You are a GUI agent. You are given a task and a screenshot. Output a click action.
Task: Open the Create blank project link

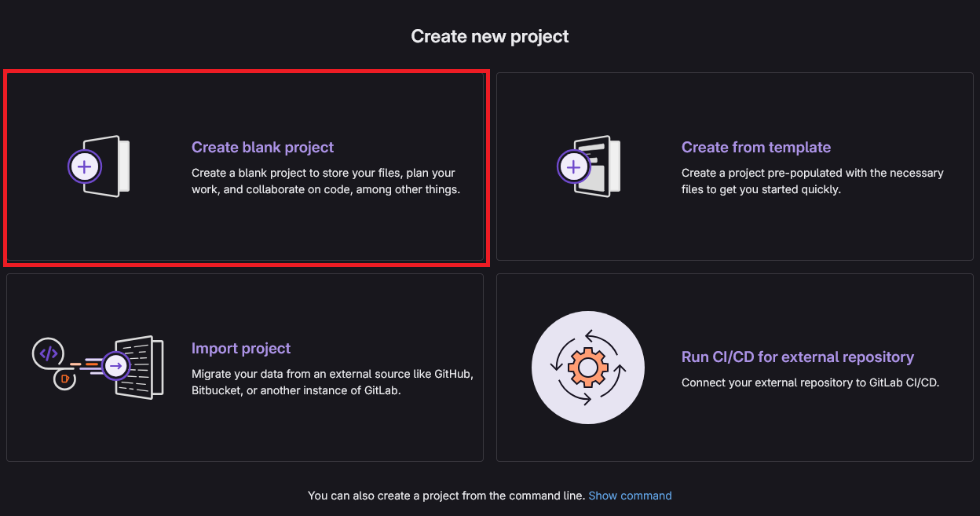262,148
